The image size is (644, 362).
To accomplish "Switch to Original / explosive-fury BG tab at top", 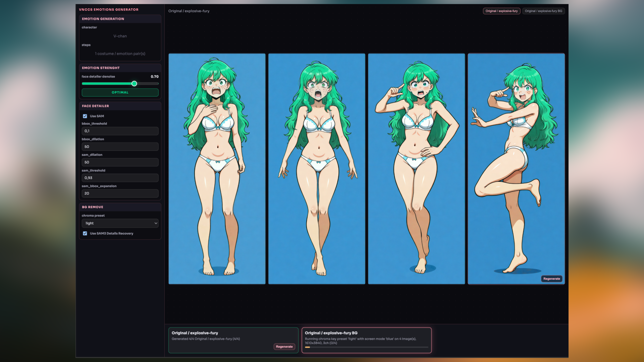I will pyautogui.click(x=543, y=11).
